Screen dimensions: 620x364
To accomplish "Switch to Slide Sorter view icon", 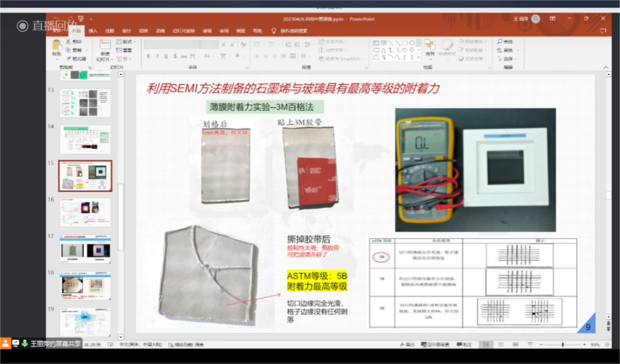I will click(x=499, y=345).
